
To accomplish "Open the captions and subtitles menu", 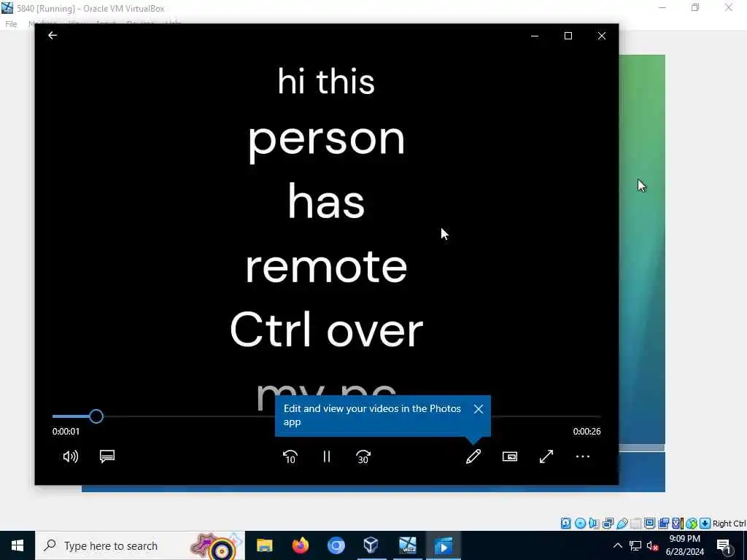I will click(107, 456).
